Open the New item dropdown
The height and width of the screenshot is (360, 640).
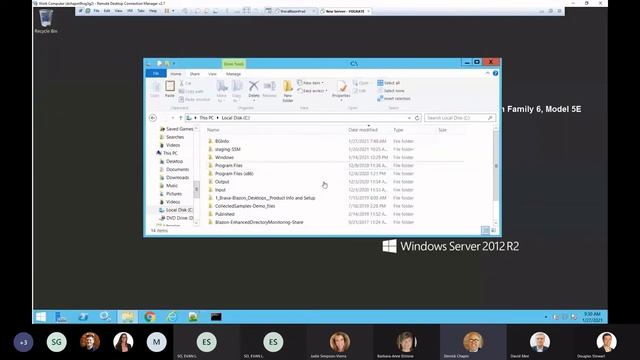311,83
